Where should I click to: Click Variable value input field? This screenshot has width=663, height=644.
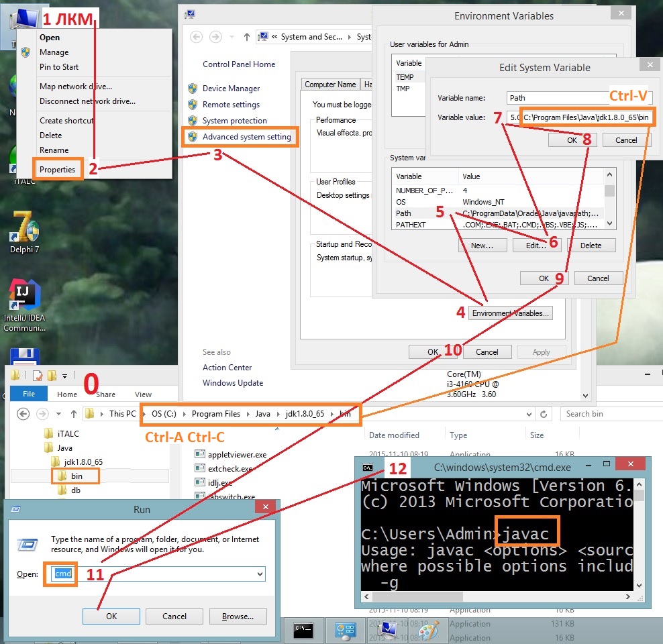click(x=580, y=117)
